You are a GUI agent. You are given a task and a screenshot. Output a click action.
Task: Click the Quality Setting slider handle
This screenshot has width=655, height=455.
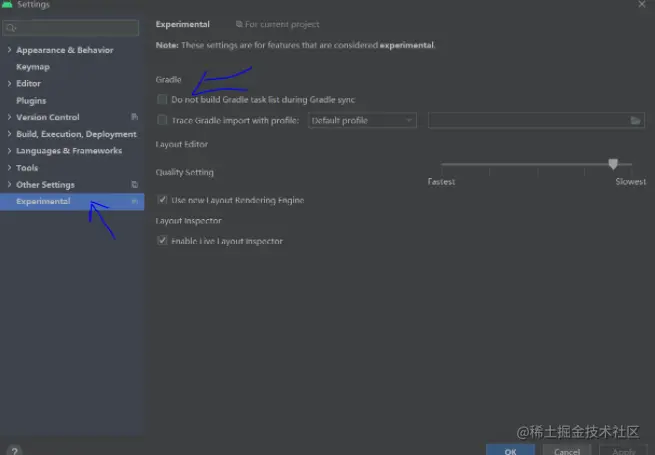613,164
